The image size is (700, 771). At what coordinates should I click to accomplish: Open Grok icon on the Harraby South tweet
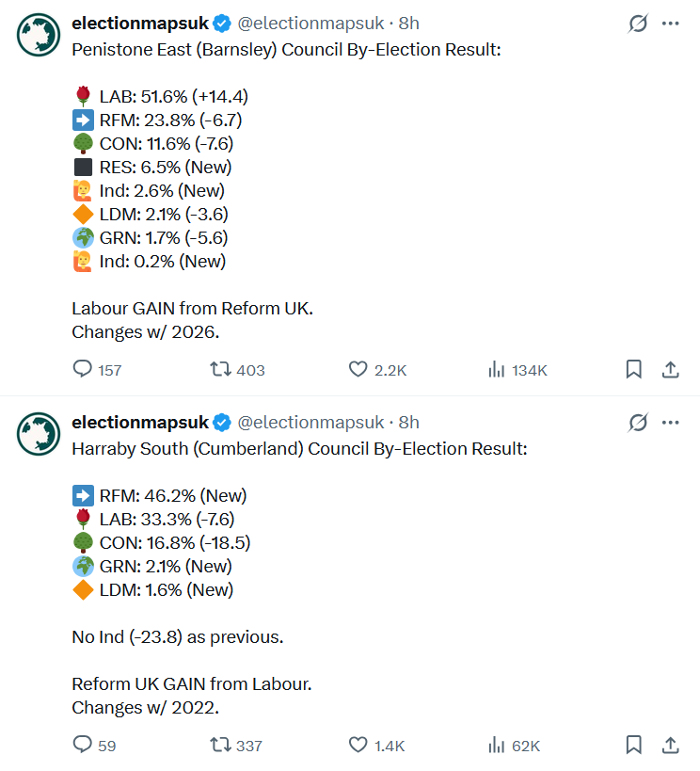pyautogui.click(x=638, y=423)
